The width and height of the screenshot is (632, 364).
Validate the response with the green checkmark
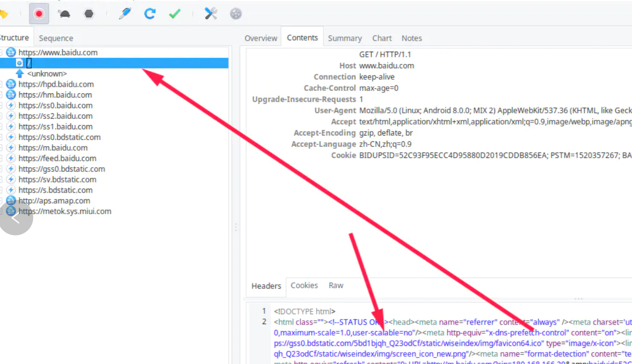[x=175, y=14]
